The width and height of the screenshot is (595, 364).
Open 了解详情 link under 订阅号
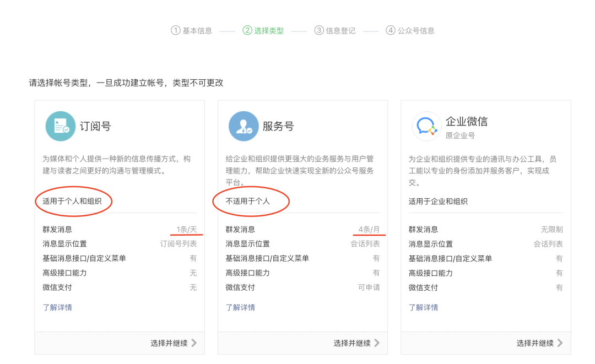(x=57, y=307)
